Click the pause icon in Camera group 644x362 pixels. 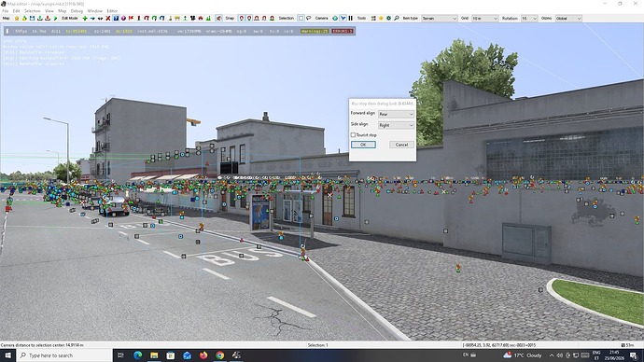click(x=350, y=18)
